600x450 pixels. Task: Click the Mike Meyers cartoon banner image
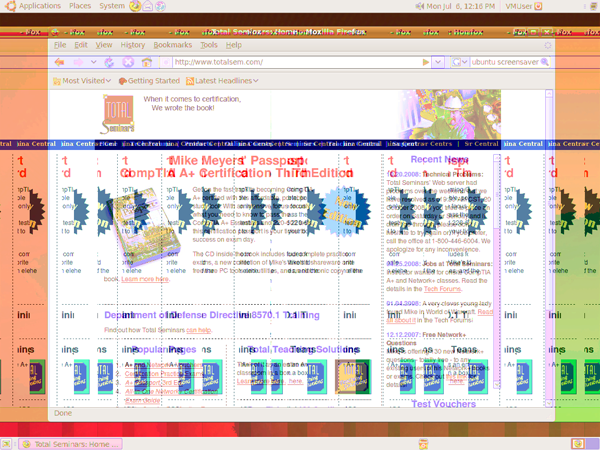coord(450,114)
